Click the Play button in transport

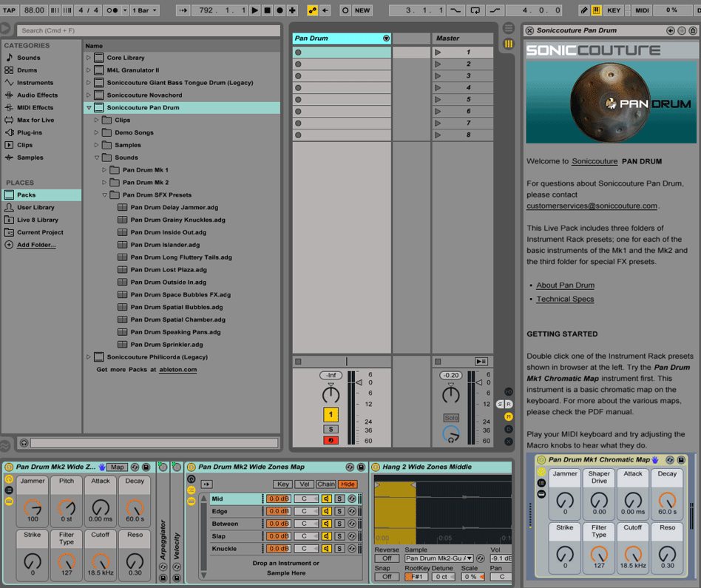point(254,10)
